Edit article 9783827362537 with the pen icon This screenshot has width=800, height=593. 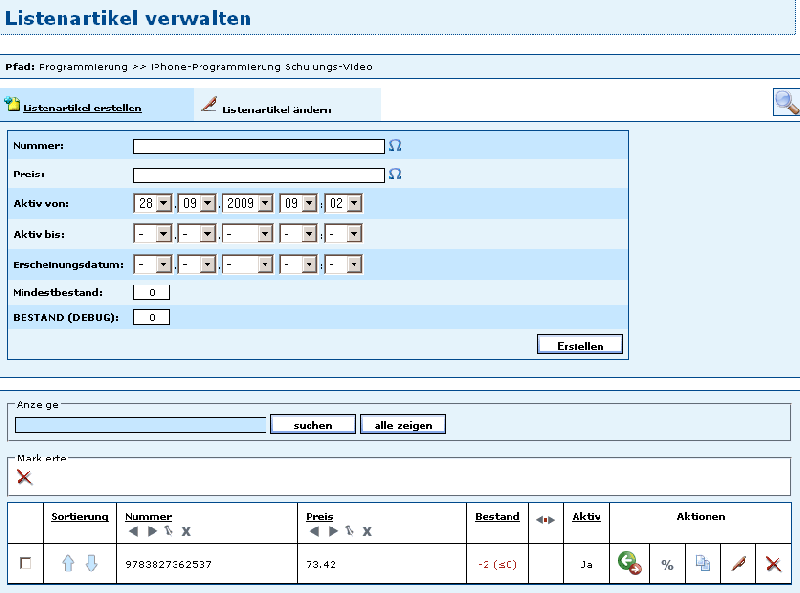coord(738,563)
